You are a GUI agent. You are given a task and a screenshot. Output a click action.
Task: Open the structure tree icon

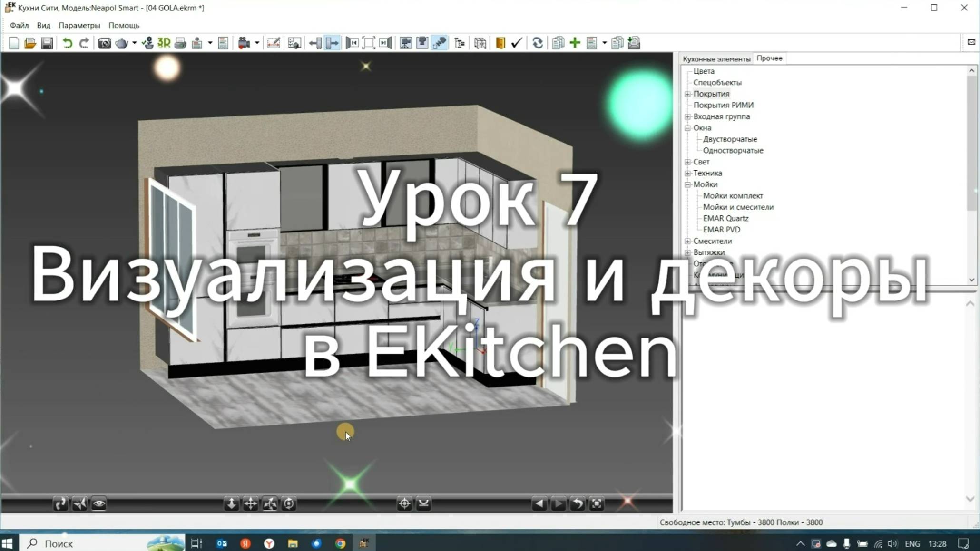tap(460, 43)
